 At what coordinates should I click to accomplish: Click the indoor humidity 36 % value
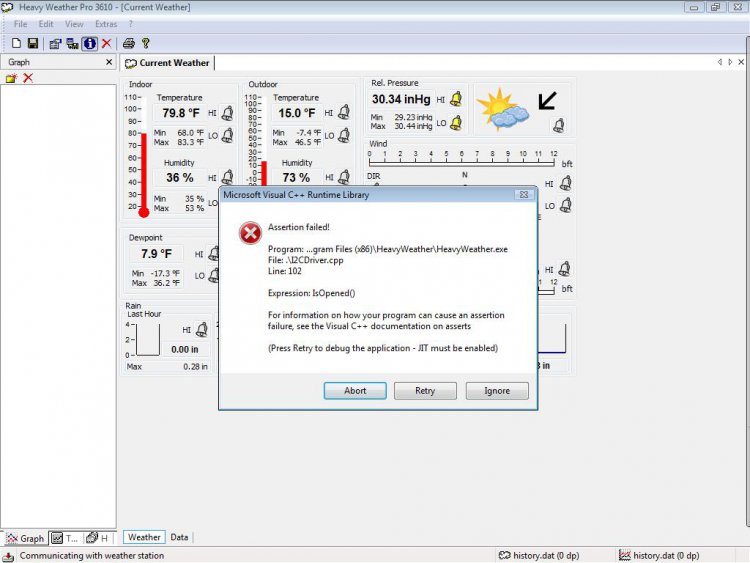(180, 177)
